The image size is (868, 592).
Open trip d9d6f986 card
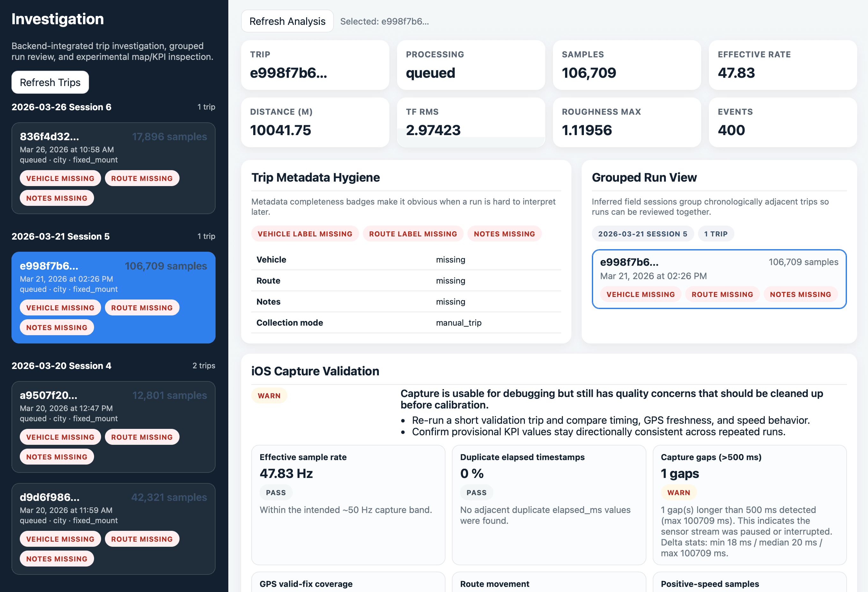113,529
